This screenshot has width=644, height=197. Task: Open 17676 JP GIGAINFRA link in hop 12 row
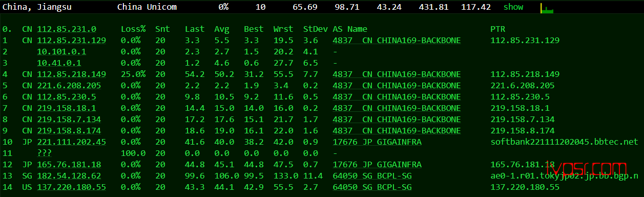click(x=377, y=165)
